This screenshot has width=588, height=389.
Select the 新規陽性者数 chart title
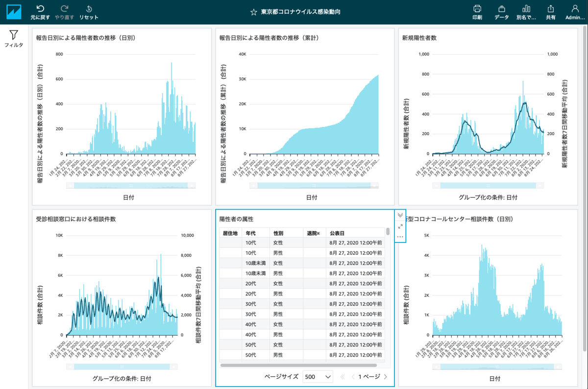point(419,38)
